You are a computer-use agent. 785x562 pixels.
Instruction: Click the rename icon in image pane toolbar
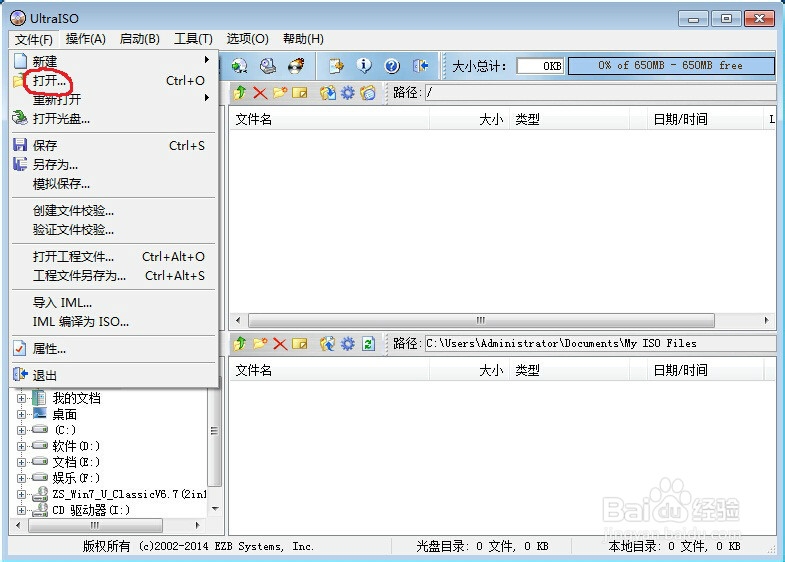[299, 93]
